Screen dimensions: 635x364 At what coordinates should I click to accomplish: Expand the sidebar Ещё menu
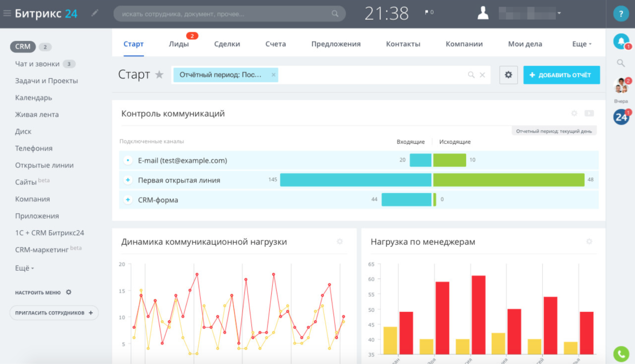pos(24,268)
